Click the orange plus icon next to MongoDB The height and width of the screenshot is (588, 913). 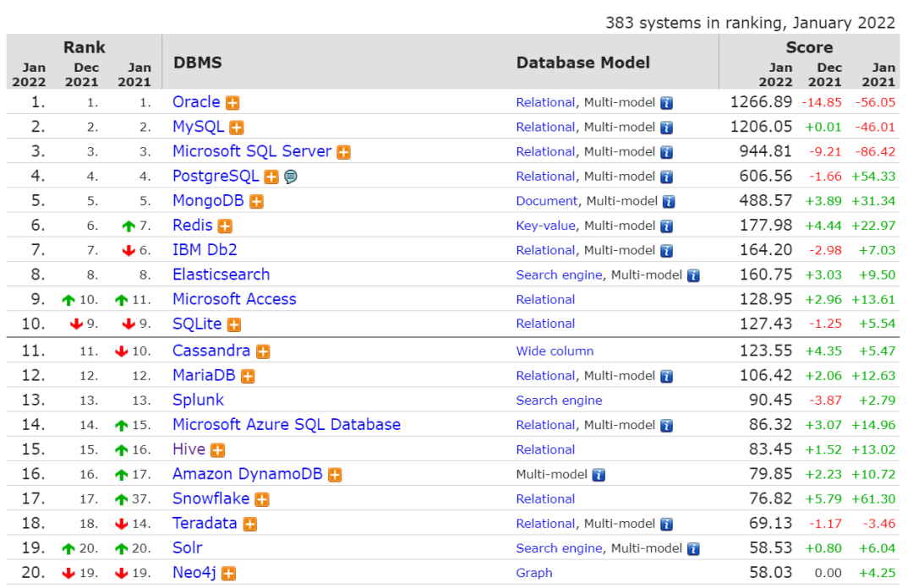pos(256,201)
